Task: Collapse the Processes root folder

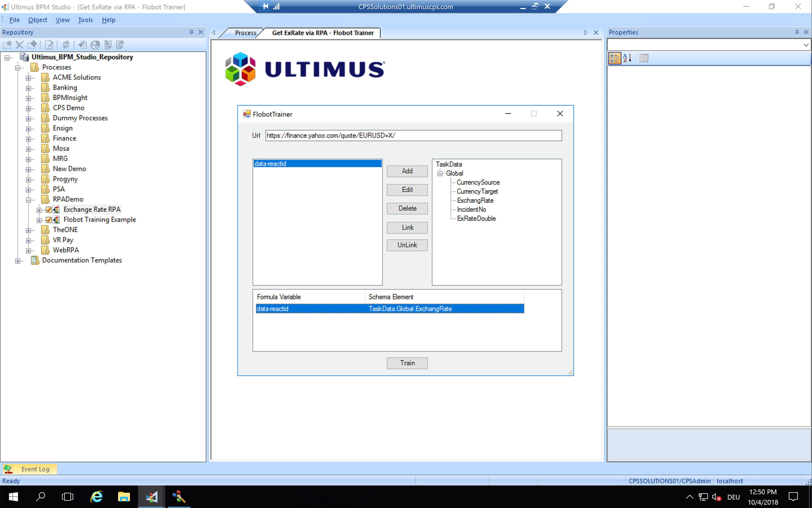Action: [x=18, y=68]
